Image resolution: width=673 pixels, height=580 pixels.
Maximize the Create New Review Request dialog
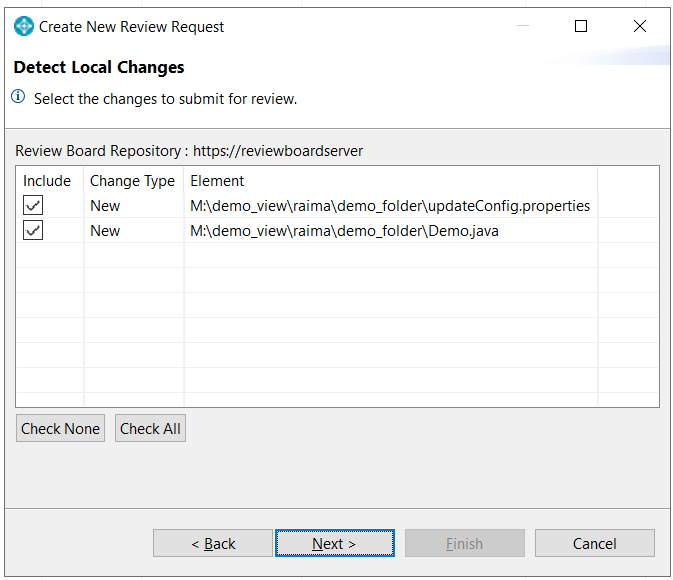pyautogui.click(x=581, y=26)
